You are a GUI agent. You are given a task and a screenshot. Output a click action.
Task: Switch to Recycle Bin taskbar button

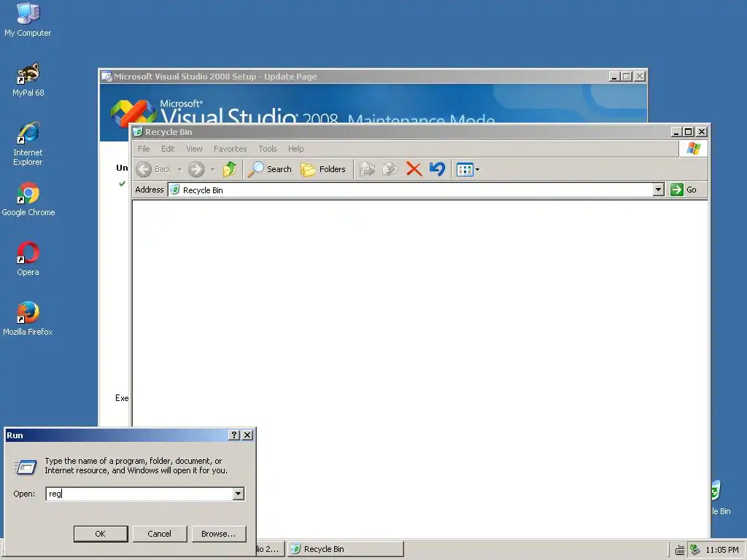click(x=346, y=549)
